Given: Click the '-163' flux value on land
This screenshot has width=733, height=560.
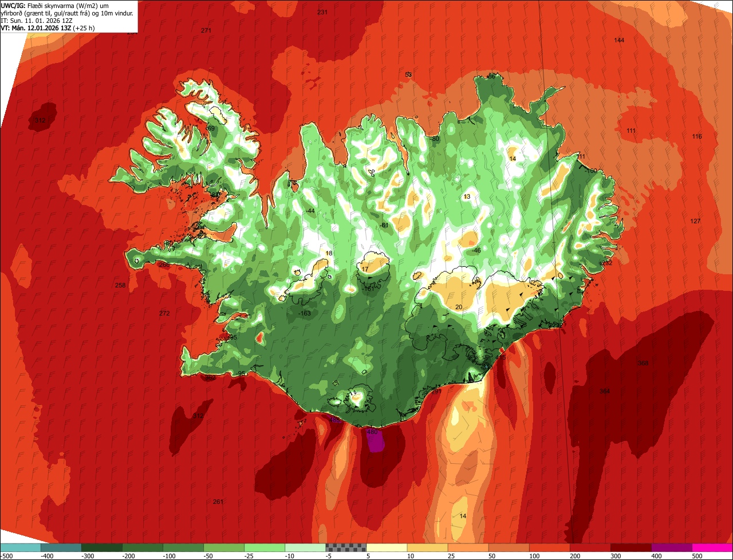Looking at the screenshot, I should click(x=305, y=313).
